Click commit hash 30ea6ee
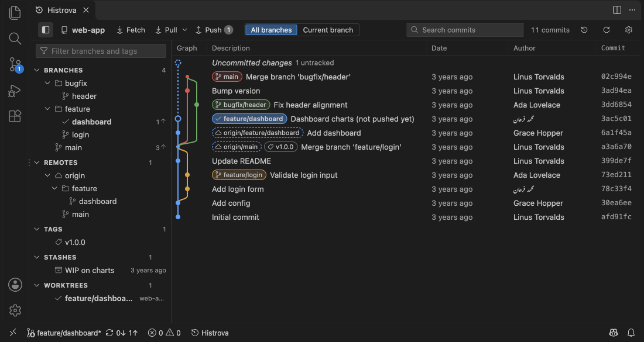 pyautogui.click(x=616, y=203)
